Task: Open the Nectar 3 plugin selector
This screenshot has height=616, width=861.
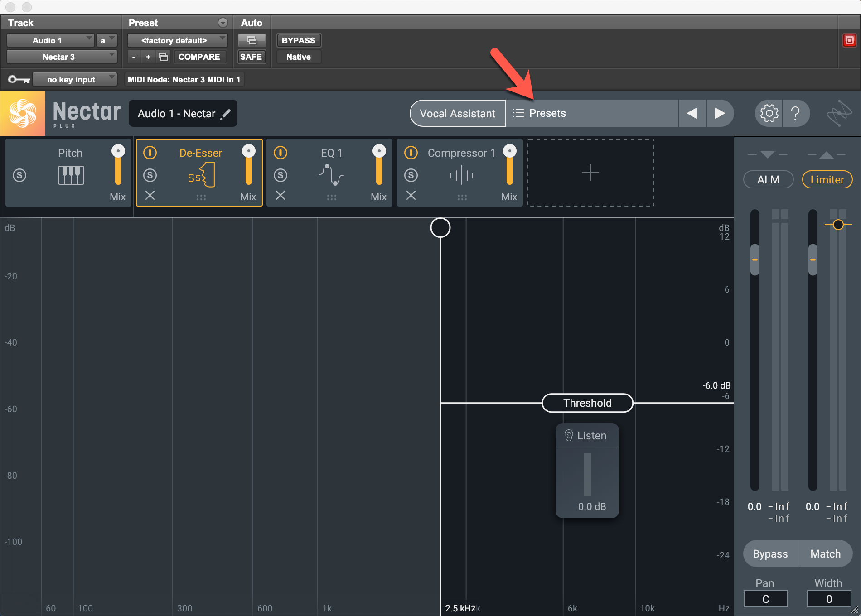Action: pyautogui.click(x=62, y=57)
